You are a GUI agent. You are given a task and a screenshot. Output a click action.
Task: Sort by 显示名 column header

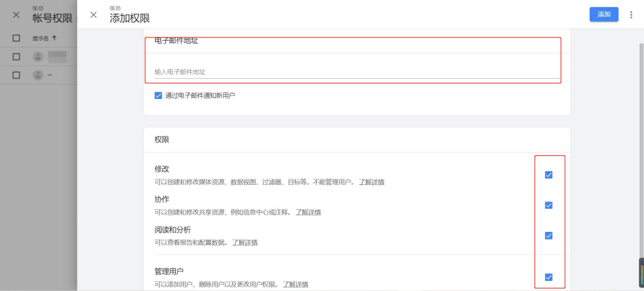(44, 38)
